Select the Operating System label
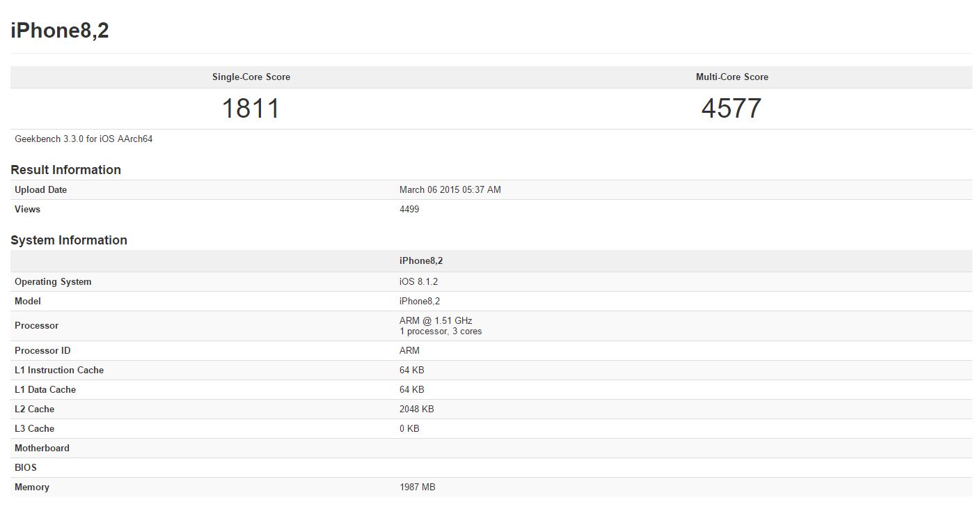This screenshot has width=980, height=507. click(x=53, y=282)
